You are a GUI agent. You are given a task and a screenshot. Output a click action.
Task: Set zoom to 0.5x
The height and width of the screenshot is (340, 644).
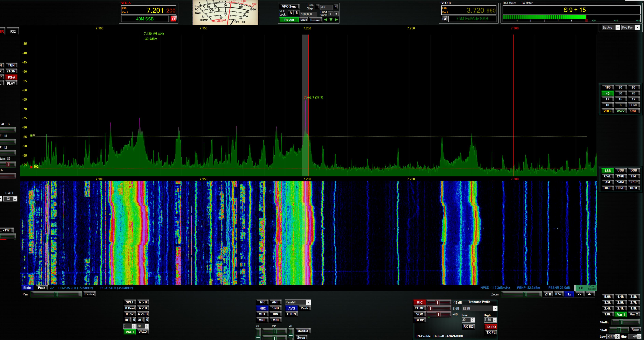click(558, 294)
